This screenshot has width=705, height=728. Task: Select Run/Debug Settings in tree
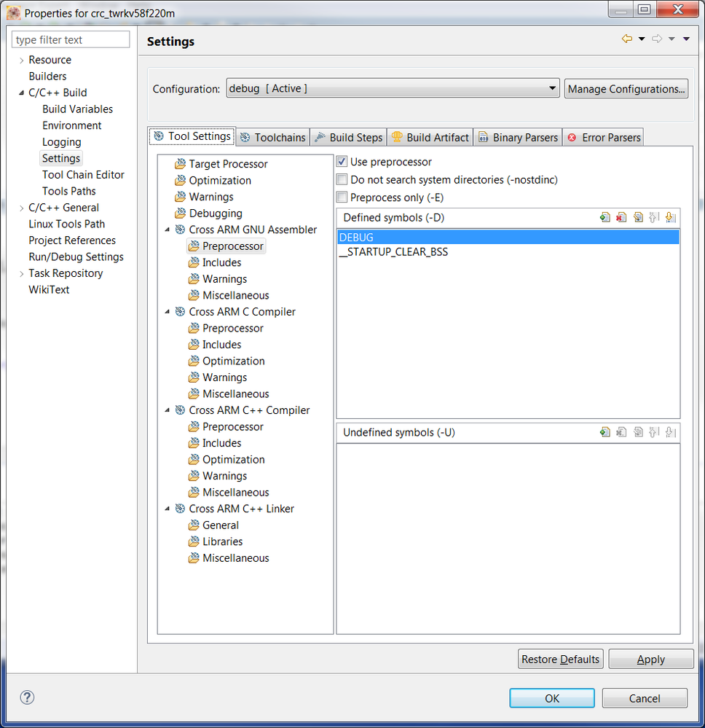pyautogui.click(x=76, y=257)
